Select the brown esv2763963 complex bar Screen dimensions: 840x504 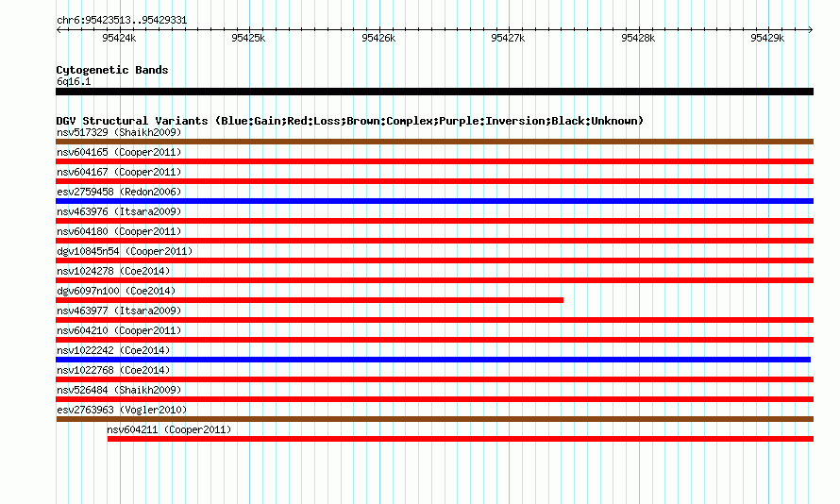tap(434, 419)
